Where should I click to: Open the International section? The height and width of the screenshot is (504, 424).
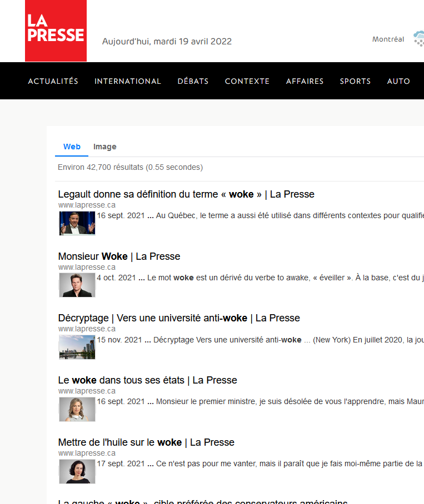[128, 81]
